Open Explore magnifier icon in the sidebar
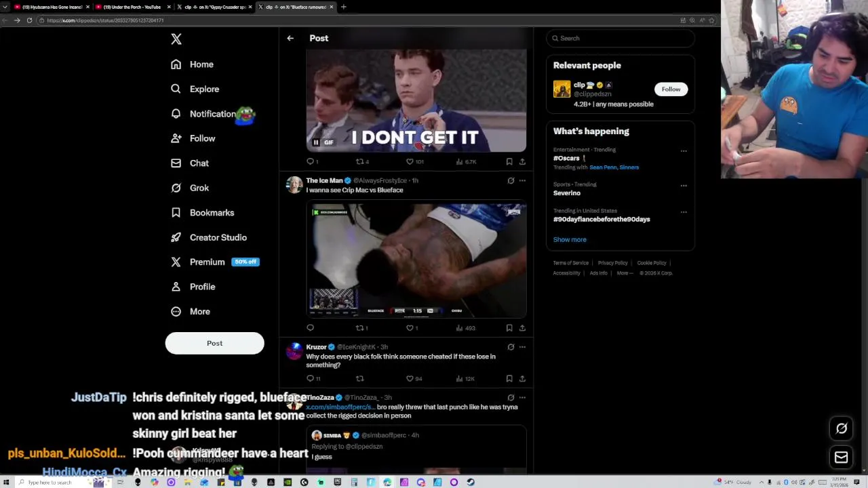 click(x=176, y=89)
